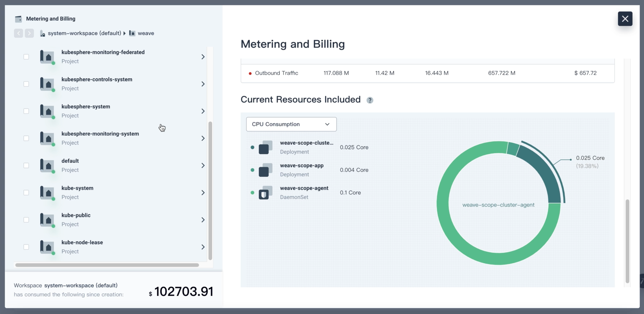Click the workspace icon in the breadcrumb
Image resolution: width=644 pixels, height=314 pixels.
(x=42, y=33)
